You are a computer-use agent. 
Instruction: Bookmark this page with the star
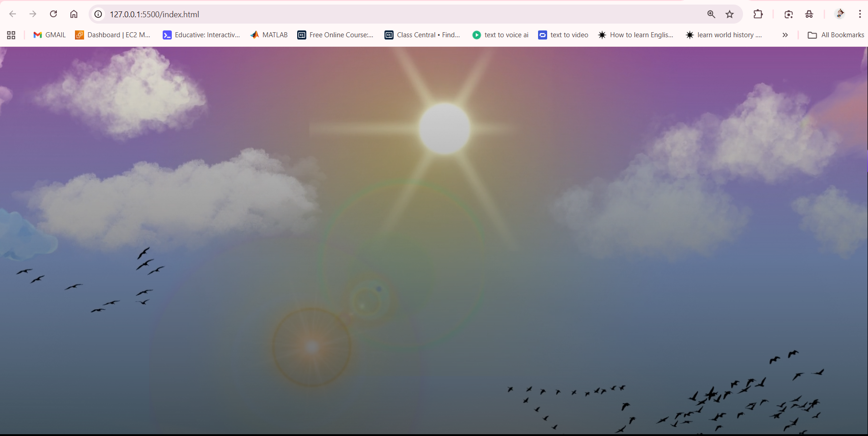pos(730,14)
